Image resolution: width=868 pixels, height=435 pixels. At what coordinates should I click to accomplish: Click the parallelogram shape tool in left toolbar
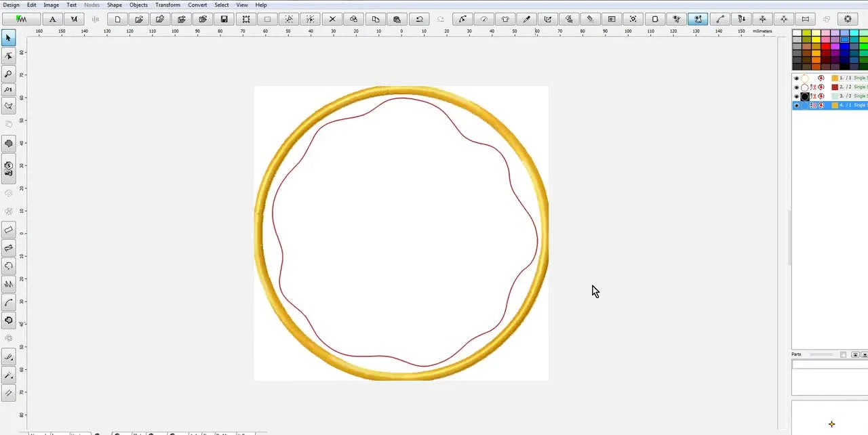click(9, 230)
